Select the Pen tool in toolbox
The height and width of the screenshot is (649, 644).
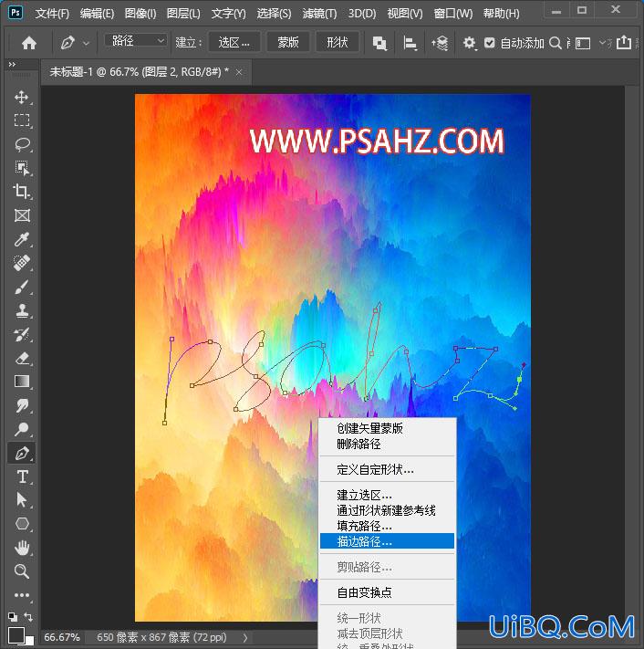coord(22,453)
